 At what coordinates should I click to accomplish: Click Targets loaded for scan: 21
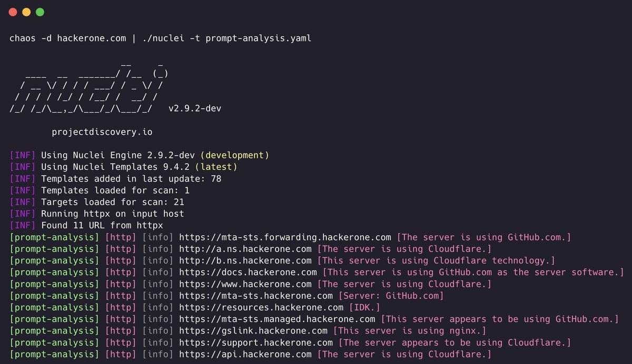113,202
